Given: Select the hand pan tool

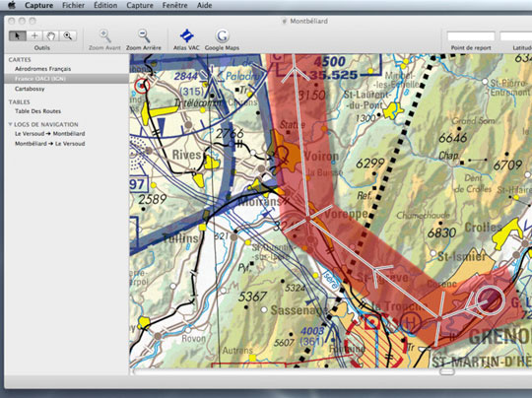Looking at the screenshot, I should pyautogui.click(x=51, y=35).
